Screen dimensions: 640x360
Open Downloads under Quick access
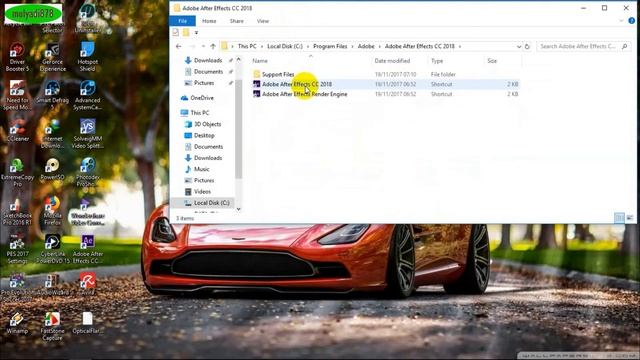point(208,60)
